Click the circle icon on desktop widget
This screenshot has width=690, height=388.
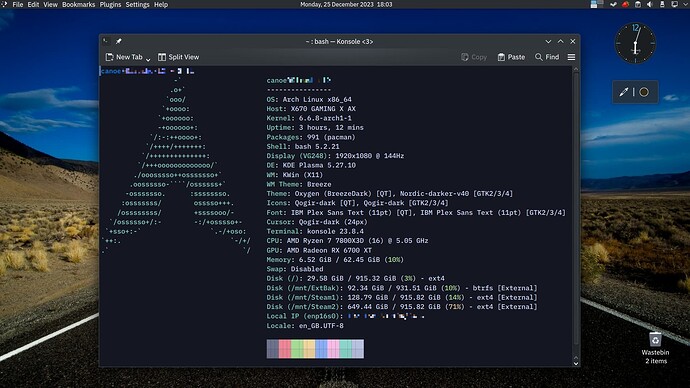point(644,92)
